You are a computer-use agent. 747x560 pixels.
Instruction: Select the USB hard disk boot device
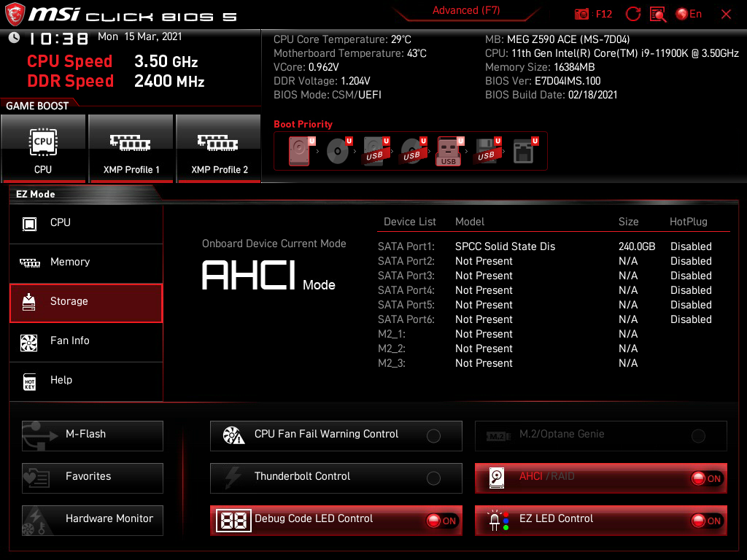tap(376, 151)
